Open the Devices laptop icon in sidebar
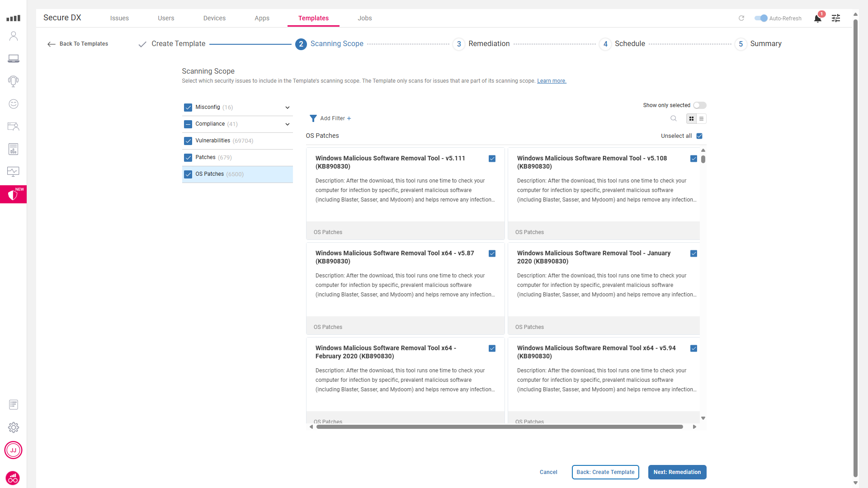 pyautogui.click(x=14, y=59)
